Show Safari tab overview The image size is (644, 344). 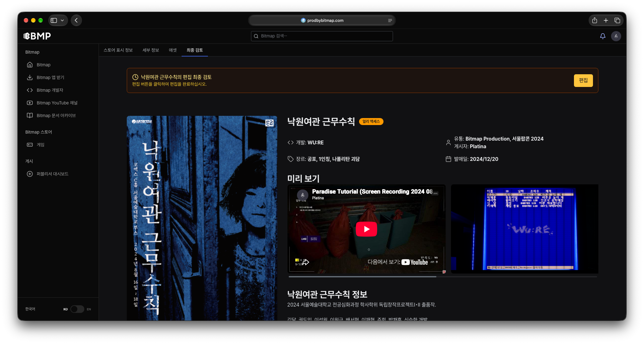[x=617, y=20]
